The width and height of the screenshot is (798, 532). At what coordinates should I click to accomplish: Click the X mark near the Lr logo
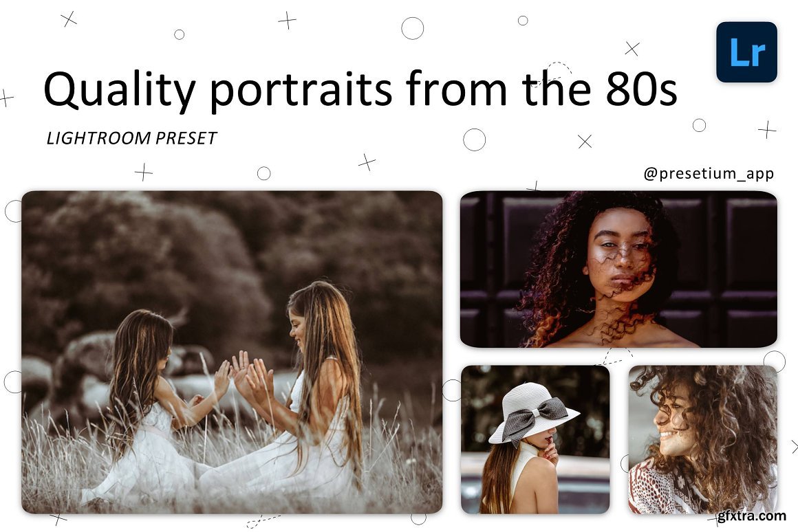click(632, 48)
